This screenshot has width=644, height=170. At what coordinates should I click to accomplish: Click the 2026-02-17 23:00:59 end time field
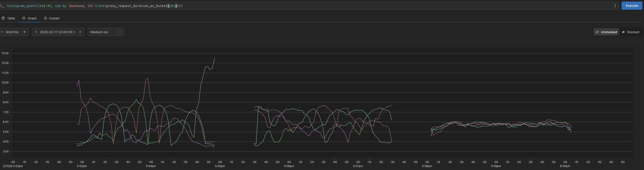click(x=56, y=32)
